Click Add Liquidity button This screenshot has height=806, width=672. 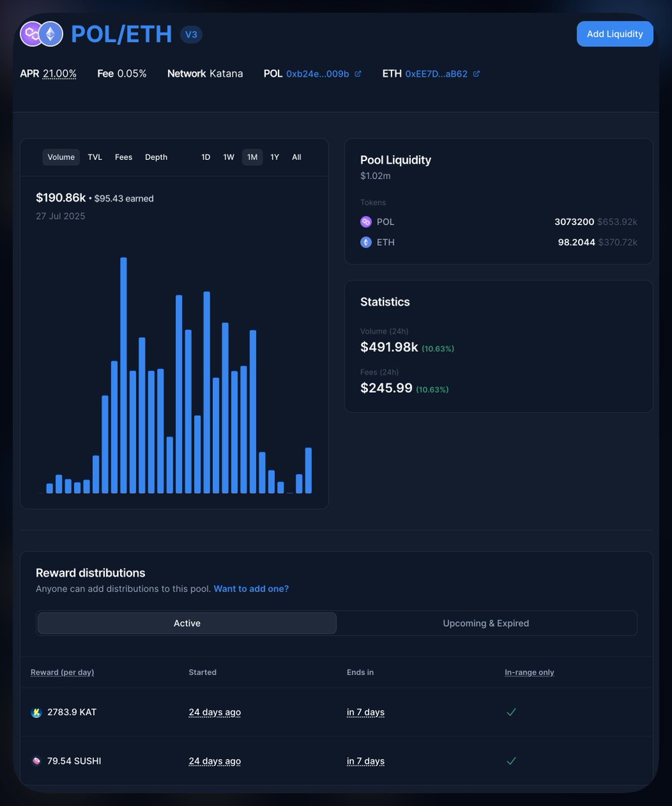tap(615, 34)
